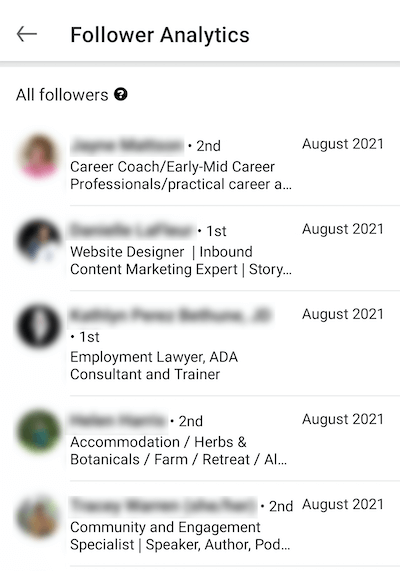The height and width of the screenshot is (571, 400).
Task: Open the Career Coach follower's profile photo
Action: [39, 156]
